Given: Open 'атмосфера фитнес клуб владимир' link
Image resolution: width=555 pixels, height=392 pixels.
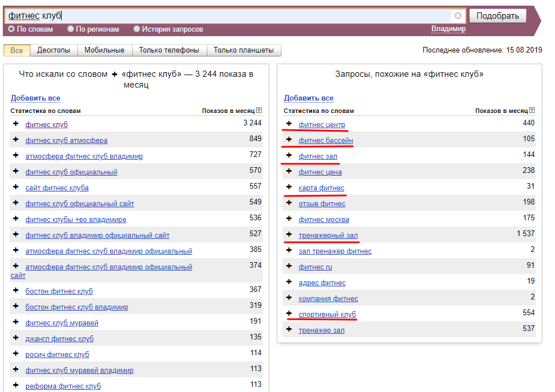Looking at the screenshot, I should coord(84,156).
